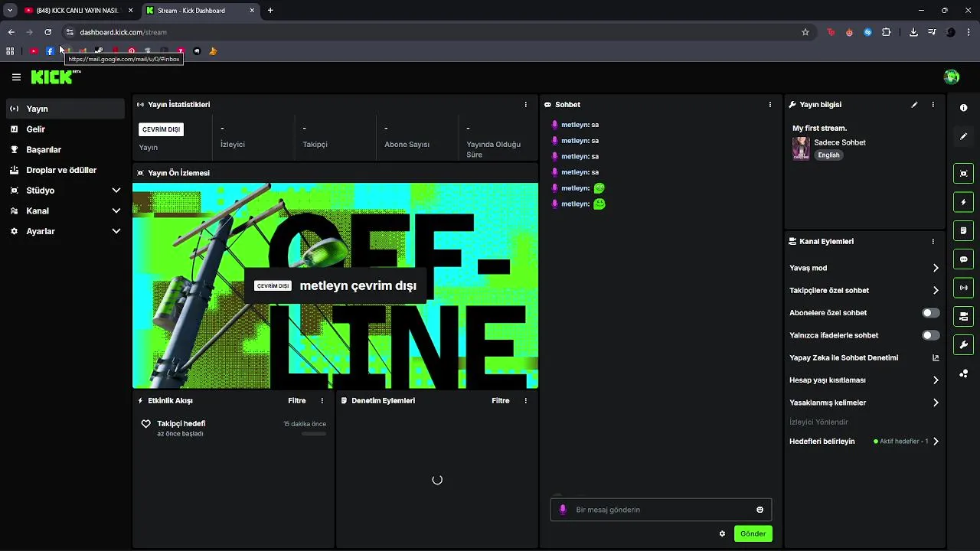Select Gelir in the left sidebar

tap(65, 129)
